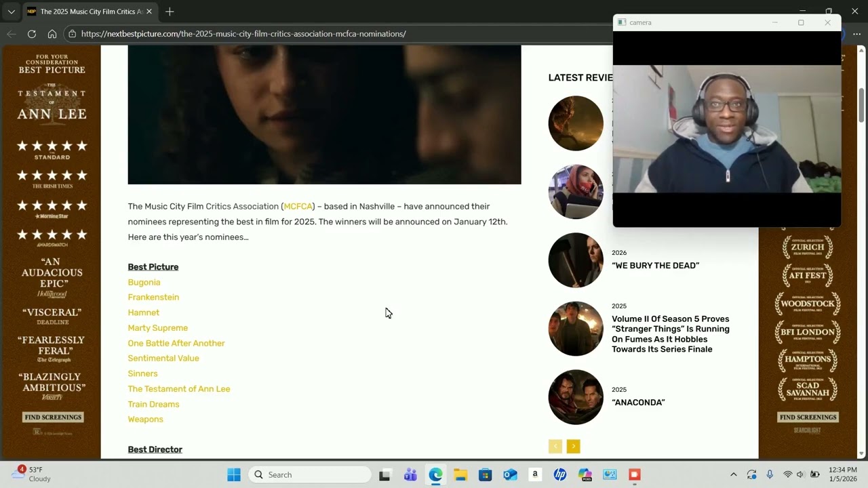The height and width of the screenshot is (488, 868).
Task: Open Task View on the taskbar
Action: tap(384, 474)
